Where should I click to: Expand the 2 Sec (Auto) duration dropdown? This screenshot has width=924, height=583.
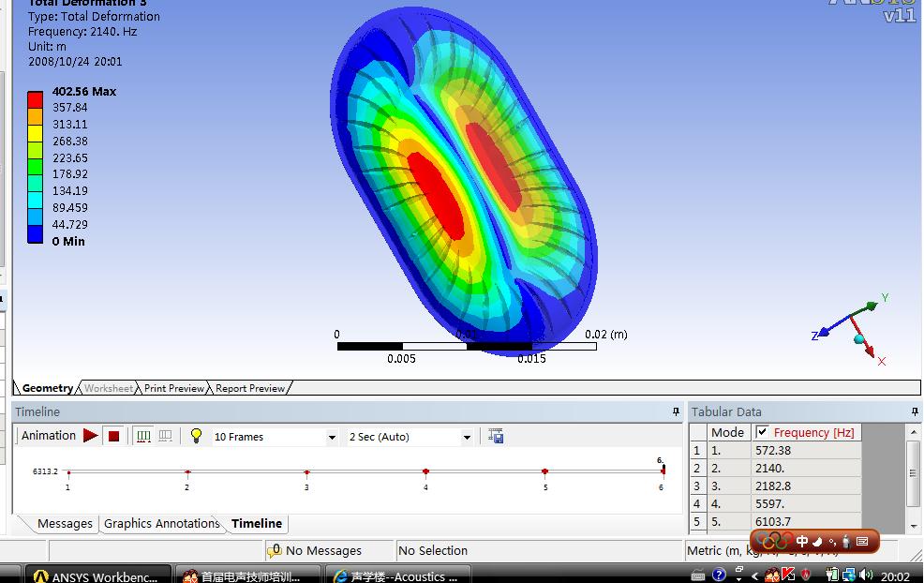(466, 437)
